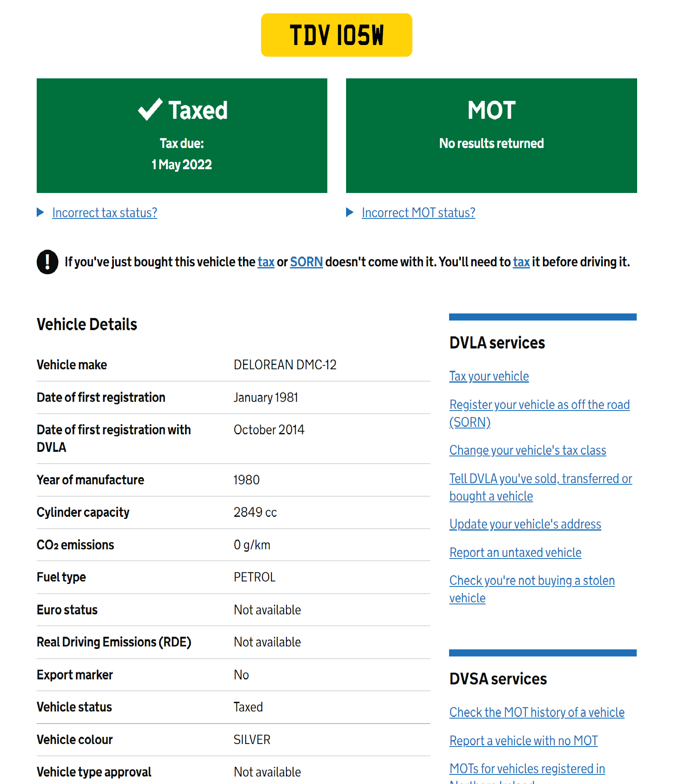Expand the 'Incorrect MOT status?' disclosure
This screenshot has height=784, width=683.
coord(418,213)
